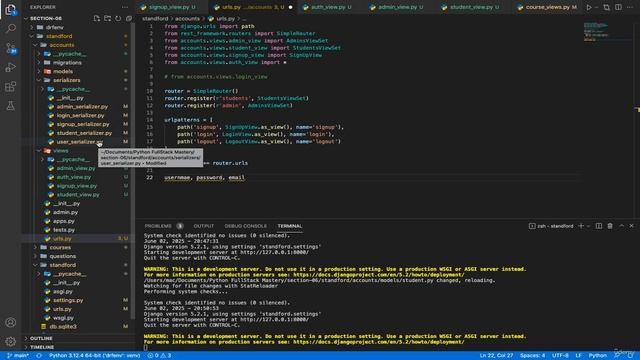Select Python 3.12.4 interpreter status item
This screenshot has width=640, height=360.
(x=94, y=356)
